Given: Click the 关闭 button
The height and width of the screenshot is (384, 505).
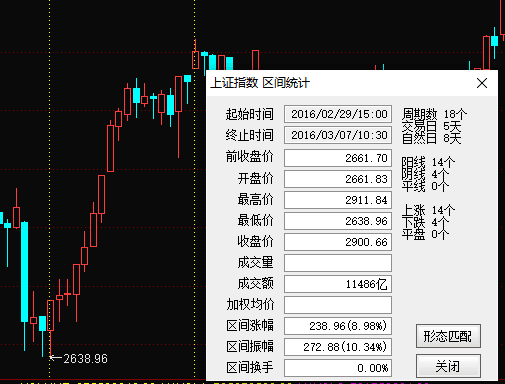Looking at the screenshot, I should click(x=448, y=366).
